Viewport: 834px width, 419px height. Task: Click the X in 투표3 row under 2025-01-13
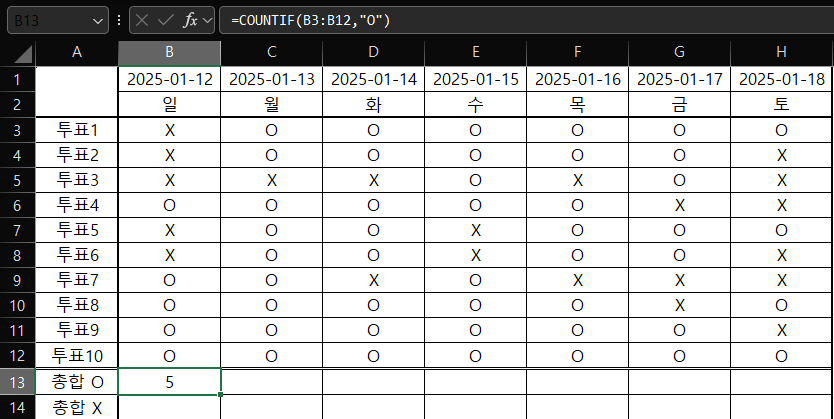click(271, 180)
